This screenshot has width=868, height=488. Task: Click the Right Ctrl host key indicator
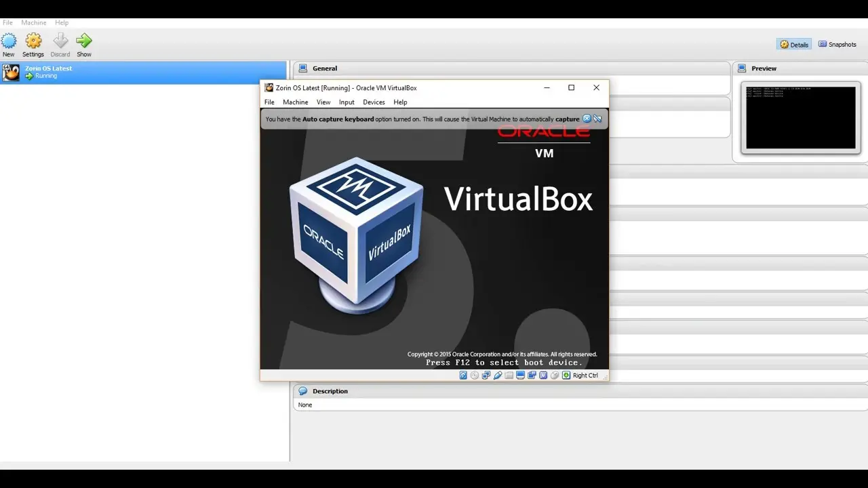[585, 375]
